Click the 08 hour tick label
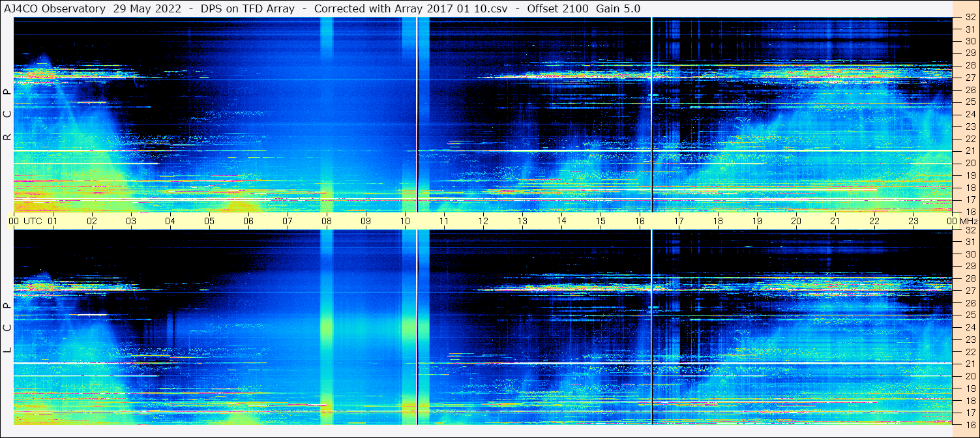The image size is (980, 438). 327,221
